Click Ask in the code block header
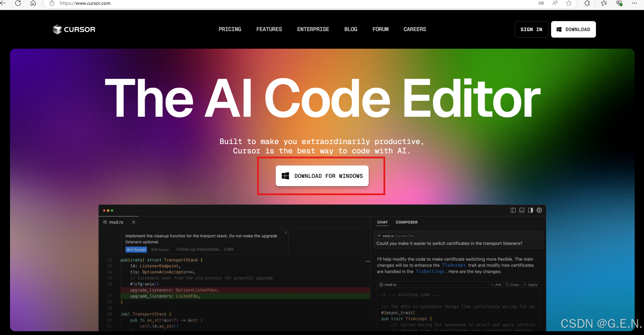Screen dimensions: 644x335 tap(496, 285)
